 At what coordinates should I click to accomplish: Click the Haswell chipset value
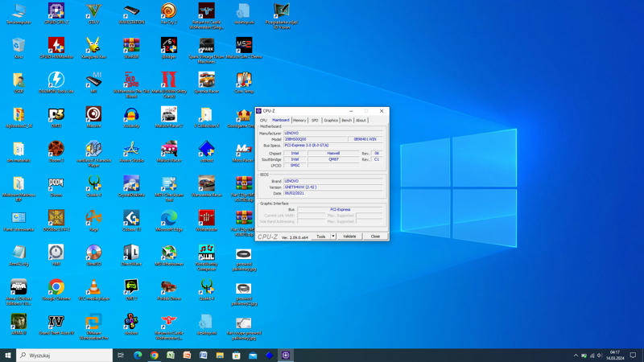point(333,153)
